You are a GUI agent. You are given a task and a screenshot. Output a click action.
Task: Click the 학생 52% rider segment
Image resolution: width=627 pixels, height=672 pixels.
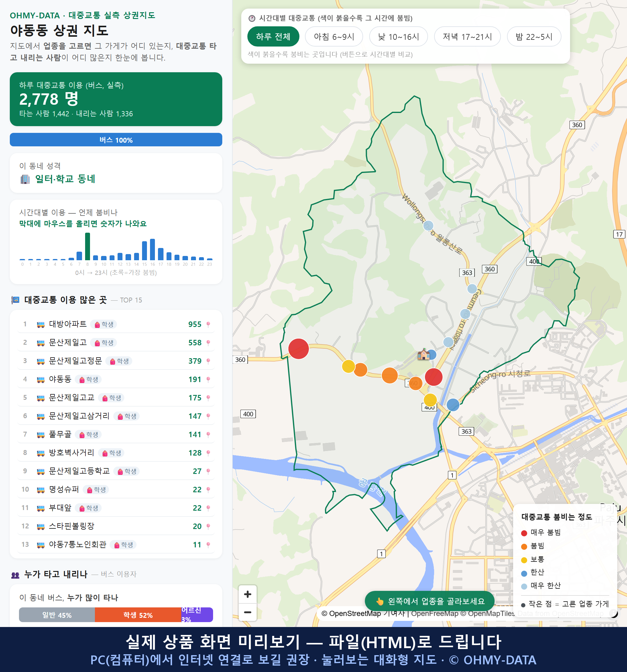138,615
